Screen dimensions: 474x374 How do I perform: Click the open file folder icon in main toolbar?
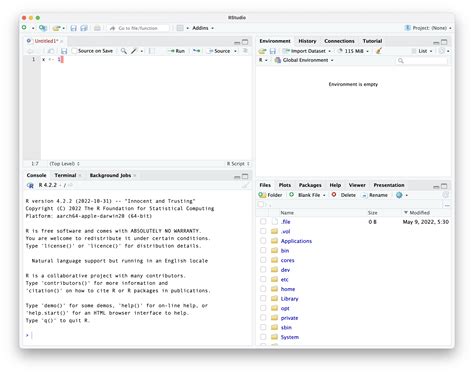tap(57, 28)
